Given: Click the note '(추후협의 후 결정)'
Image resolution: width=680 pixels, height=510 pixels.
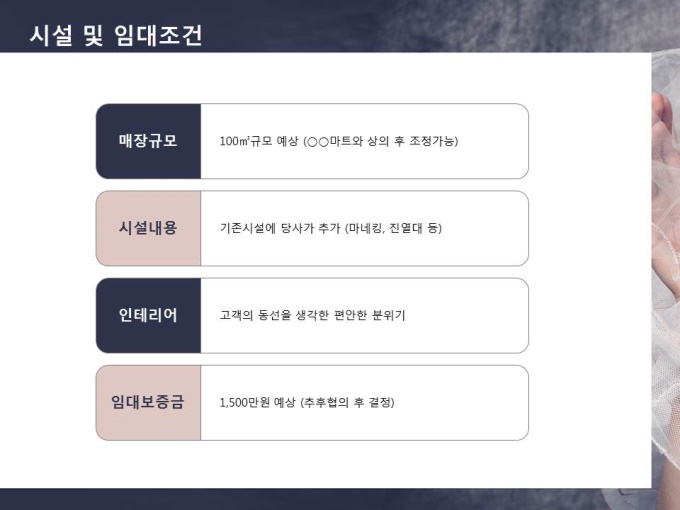Looking at the screenshot, I should click(347, 402).
